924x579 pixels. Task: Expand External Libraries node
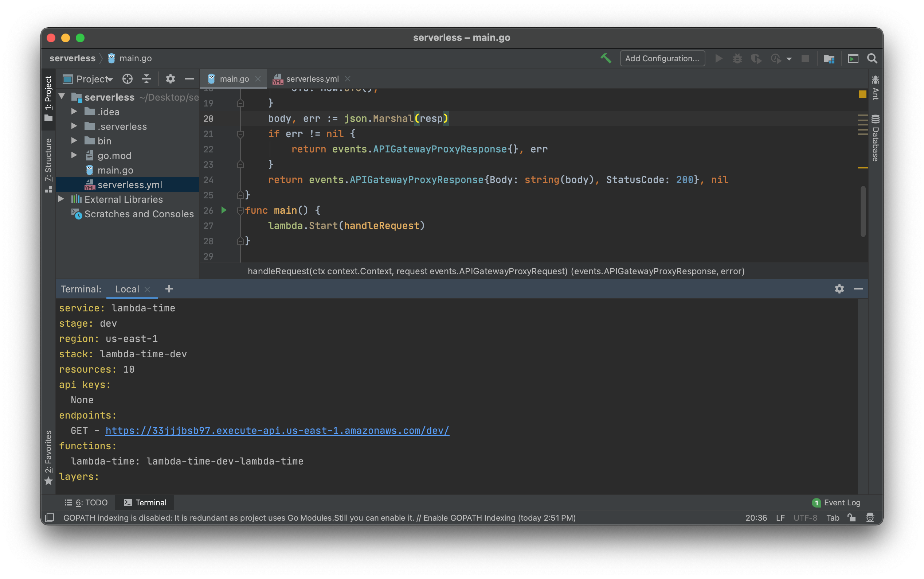click(x=61, y=199)
